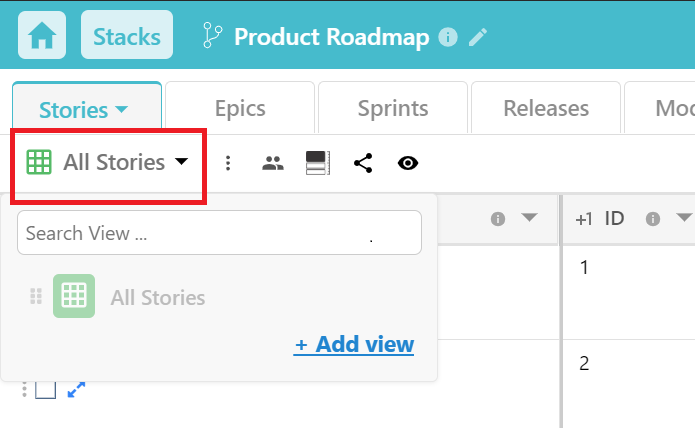
Task: Click the + Add view link
Action: (354, 344)
